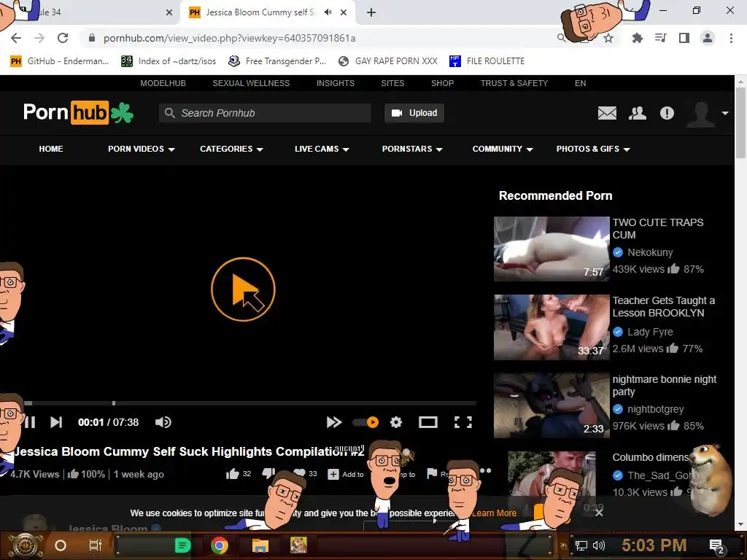Open the GitHub - Enderman bookmark
Image resolution: width=747 pixels, height=560 pixels.
[x=60, y=61]
